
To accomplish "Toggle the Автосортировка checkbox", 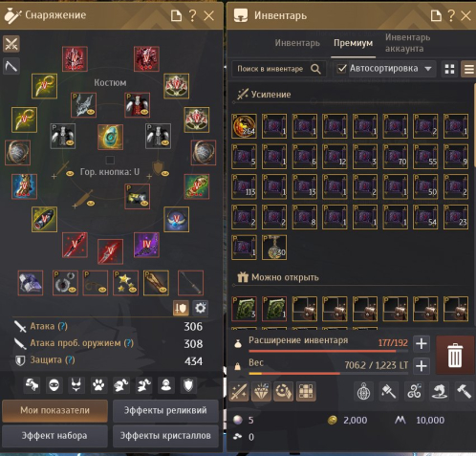I will 341,69.
